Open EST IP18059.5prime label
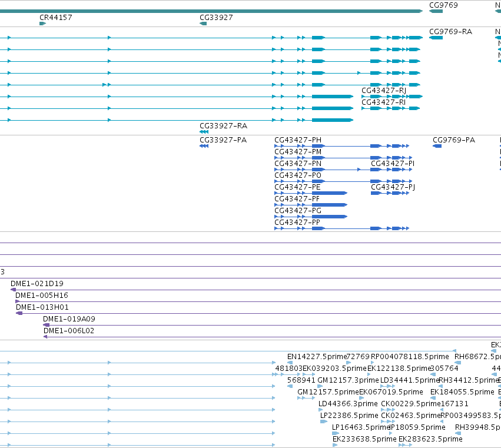 [x=417, y=427]
